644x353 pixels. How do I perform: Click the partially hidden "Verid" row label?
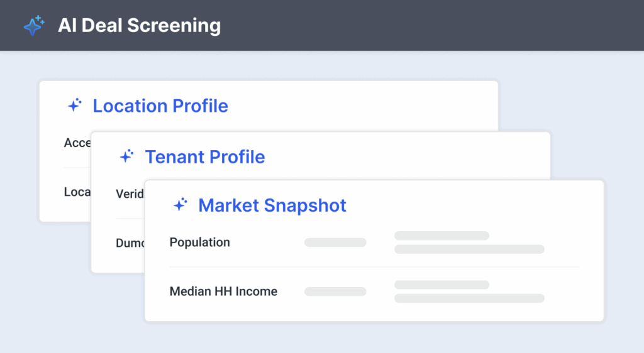click(x=130, y=193)
